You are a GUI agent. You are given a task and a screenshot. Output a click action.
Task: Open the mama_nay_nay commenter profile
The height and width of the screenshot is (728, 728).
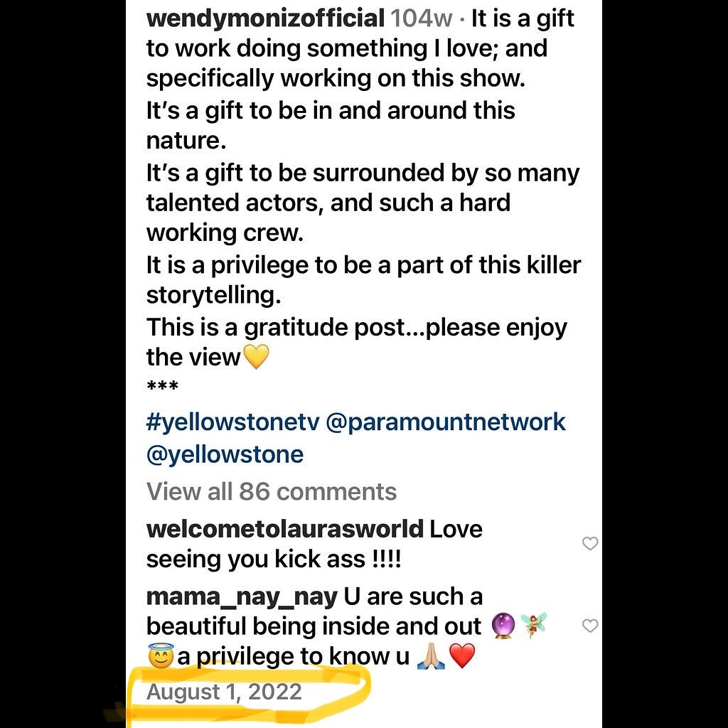click(242, 596)
